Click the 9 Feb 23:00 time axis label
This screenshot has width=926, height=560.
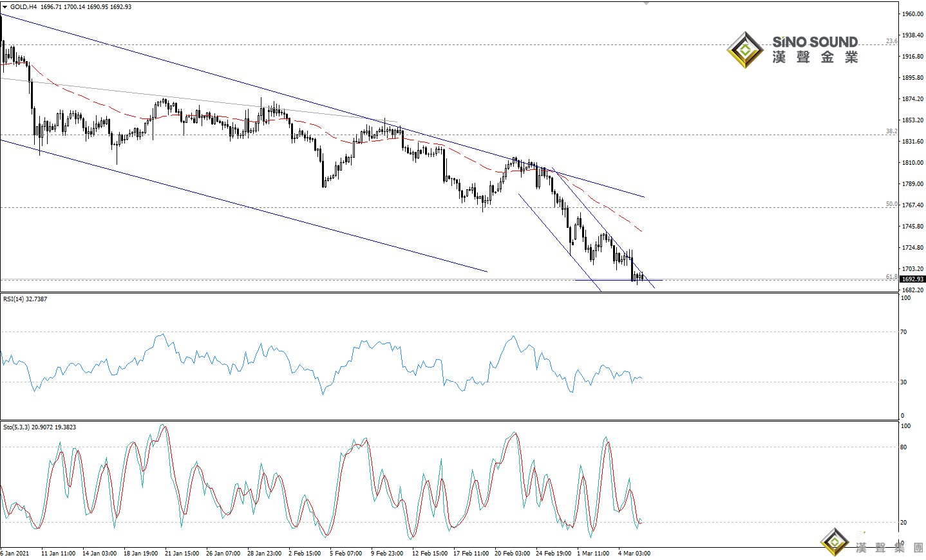click(x=387, y=554)
